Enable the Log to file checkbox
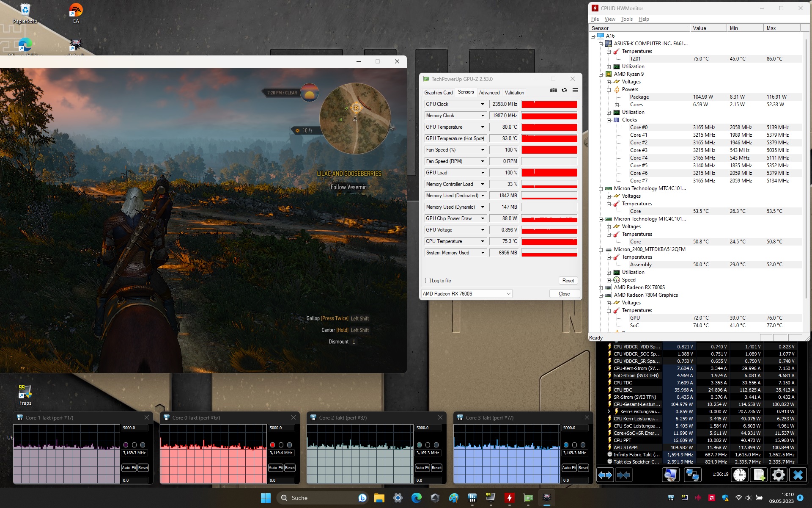812x508 pixels. [x=428, y=281]
